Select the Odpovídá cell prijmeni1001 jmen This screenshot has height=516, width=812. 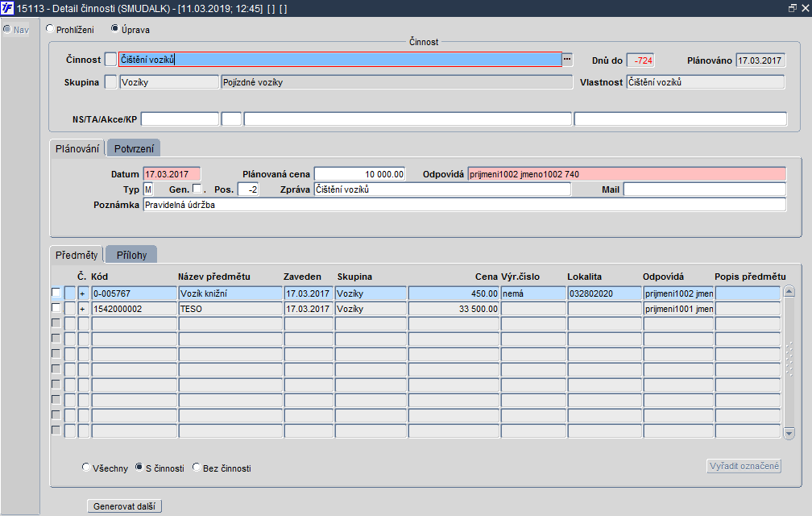pyautogui.click(x=678, y=310)
